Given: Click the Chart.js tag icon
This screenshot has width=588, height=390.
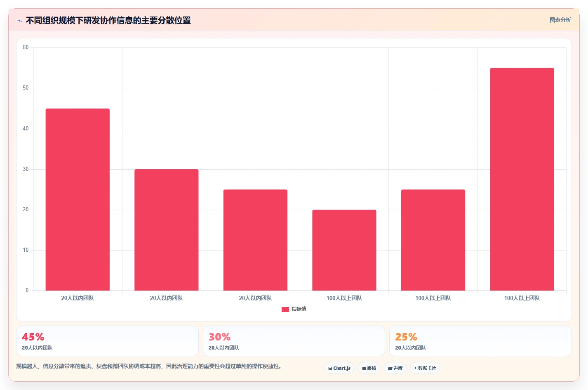Looking at the screenshot, I should click(x=330, y=368).
